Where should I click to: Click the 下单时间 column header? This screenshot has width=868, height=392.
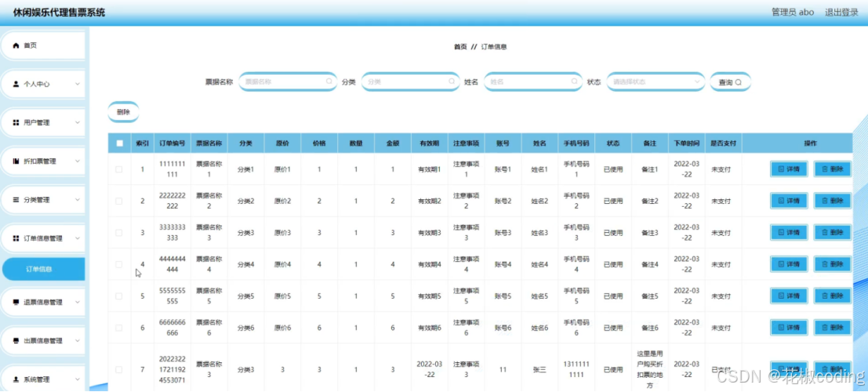coord(686,143)
